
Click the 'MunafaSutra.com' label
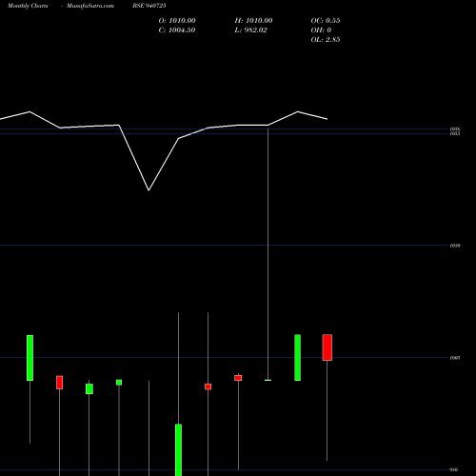(90, 6)
